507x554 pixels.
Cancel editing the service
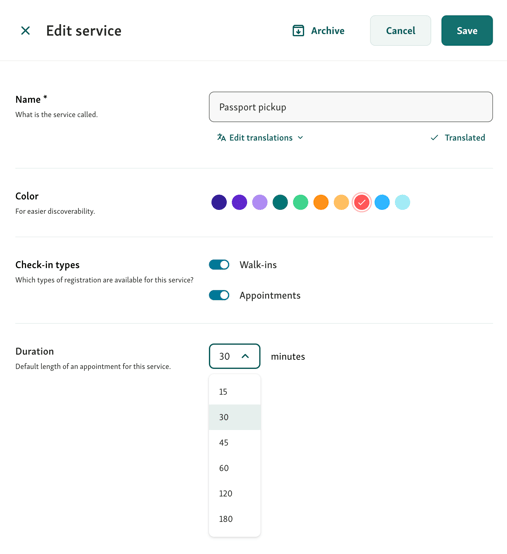point(400,30)
